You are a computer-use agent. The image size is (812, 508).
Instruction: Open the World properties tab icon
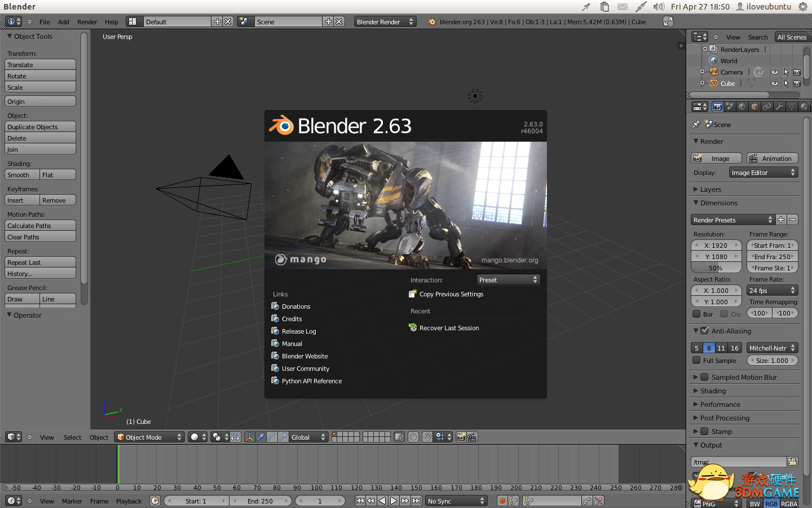pos(742,107)
